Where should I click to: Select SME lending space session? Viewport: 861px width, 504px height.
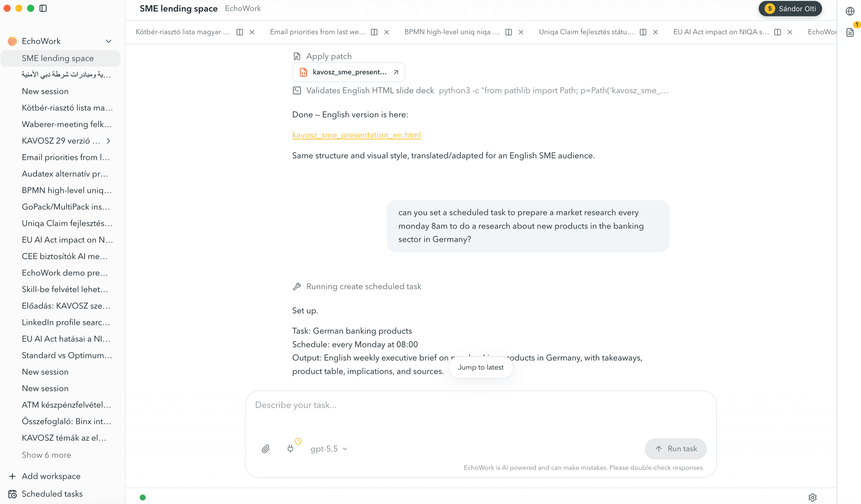(x=61, y=58)
